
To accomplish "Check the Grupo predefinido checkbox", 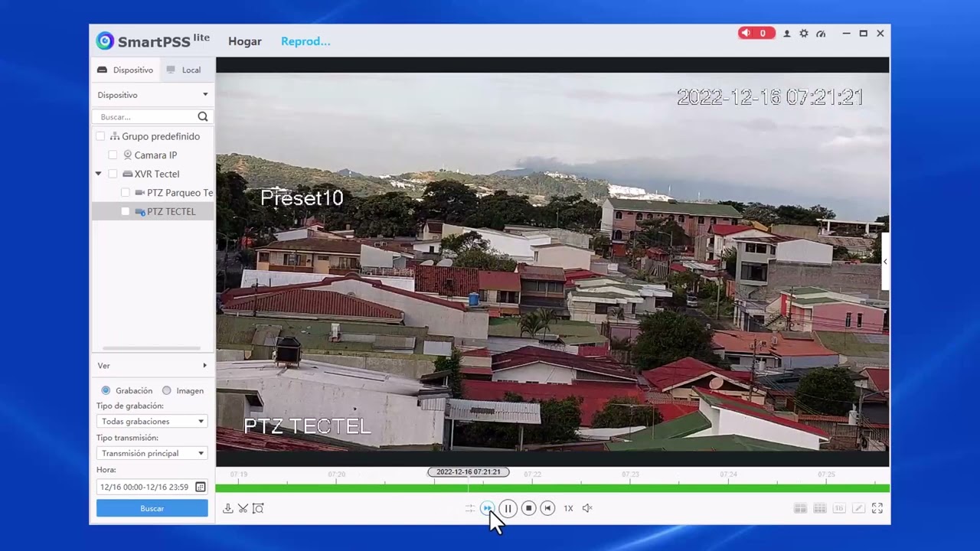I will click(100, 136).
